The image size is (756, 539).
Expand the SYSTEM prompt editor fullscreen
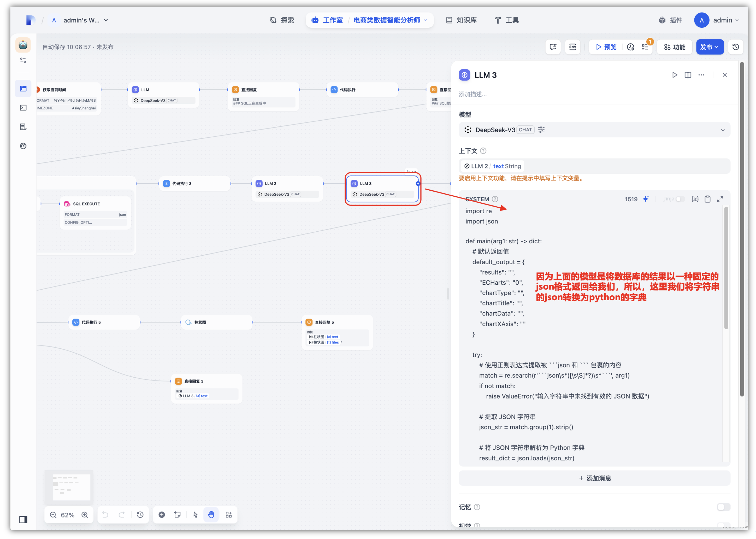coord(720,199)
